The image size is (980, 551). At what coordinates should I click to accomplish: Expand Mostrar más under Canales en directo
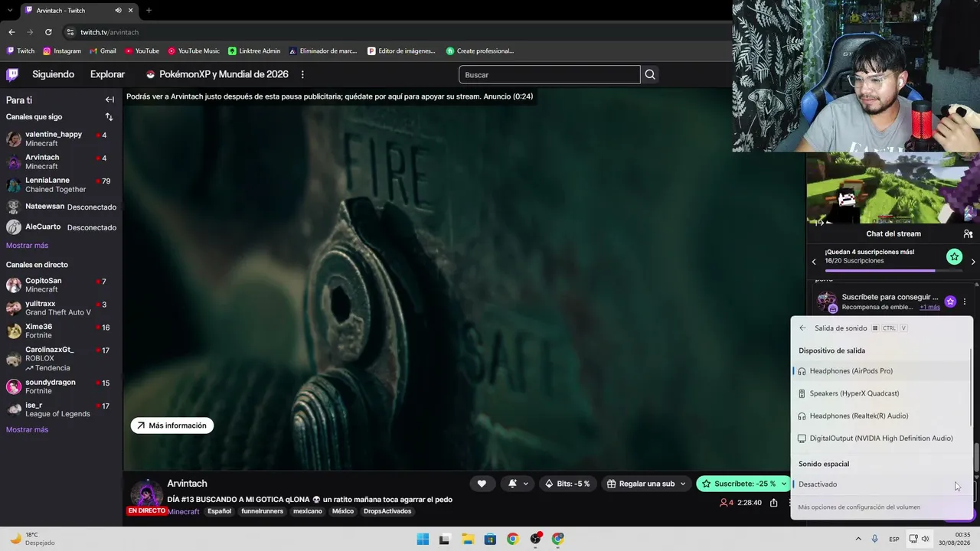point(27,429)
